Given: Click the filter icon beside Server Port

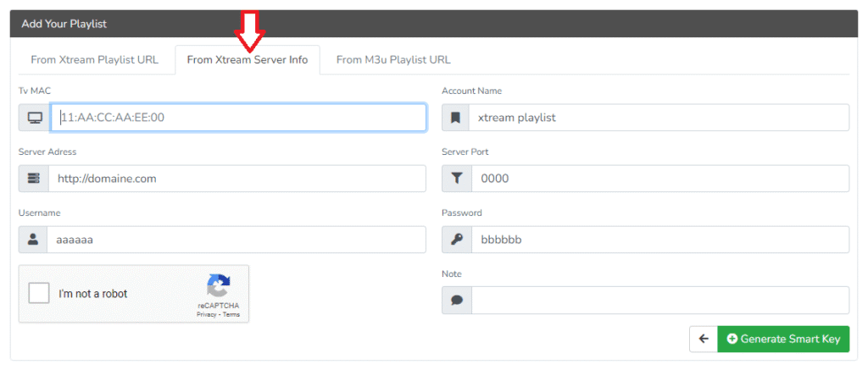Looking at the screenshot, I should point(456,179).
